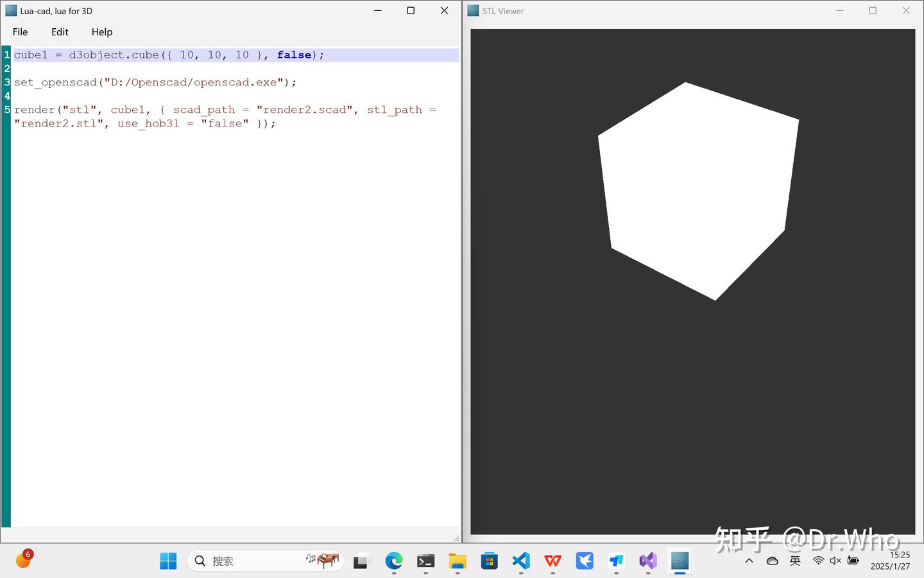Click 'stl_path' parameter in code

coord(395,110)
